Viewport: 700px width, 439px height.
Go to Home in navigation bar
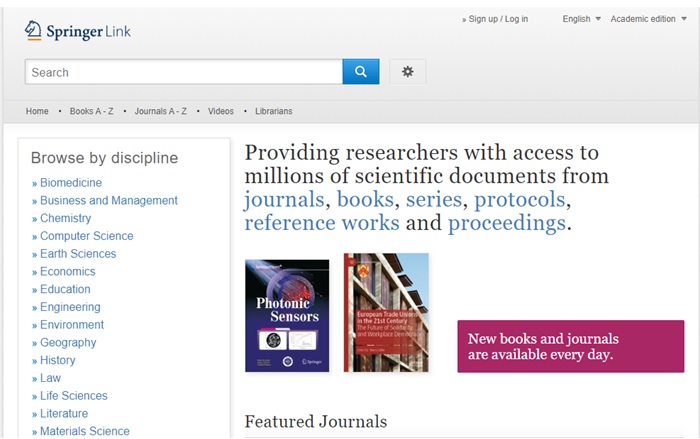pyautogui.click(x=37, y=111)
